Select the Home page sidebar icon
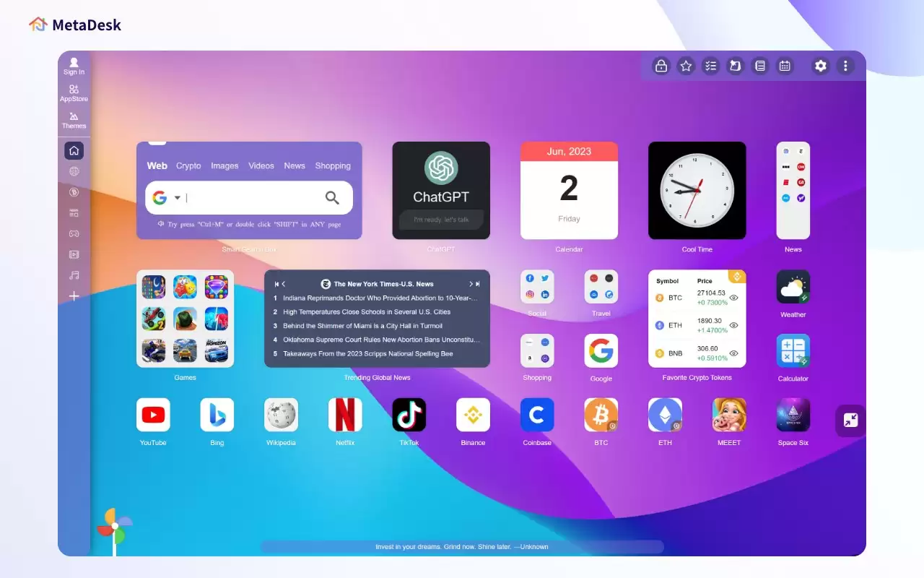Image resolution: width=924 pixels, height=578 pixels. click(x=74, y=150)
